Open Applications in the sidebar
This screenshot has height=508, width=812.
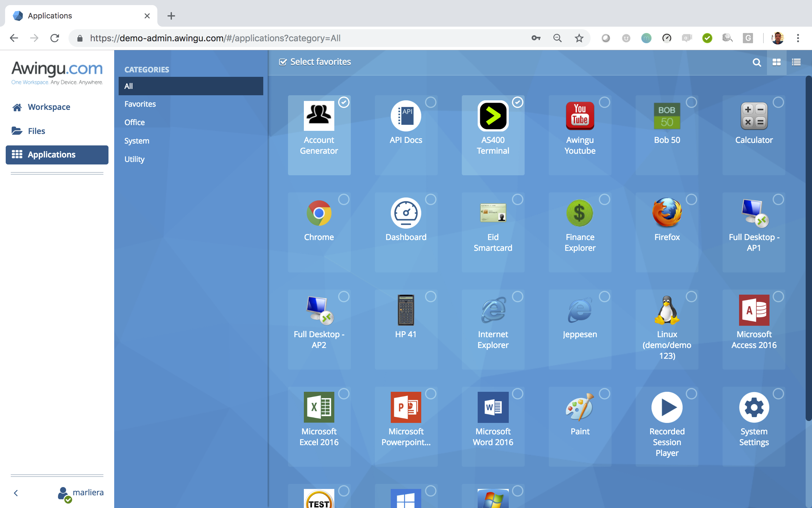pos(57,155)
